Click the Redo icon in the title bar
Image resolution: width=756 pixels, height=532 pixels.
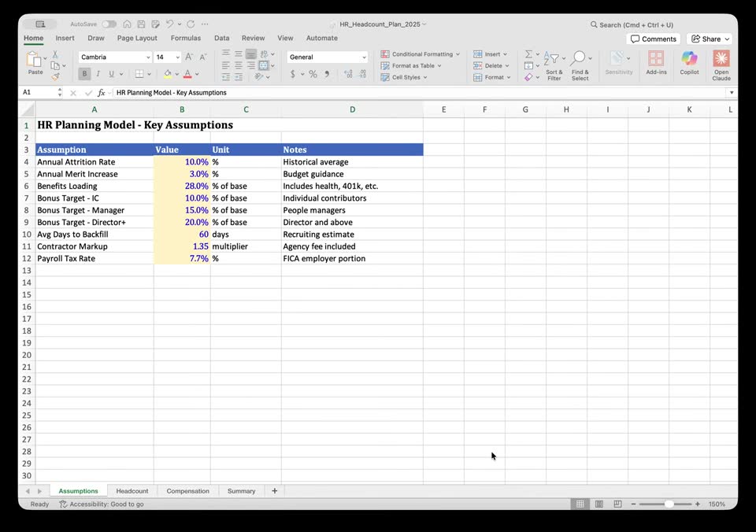(191, 24)
